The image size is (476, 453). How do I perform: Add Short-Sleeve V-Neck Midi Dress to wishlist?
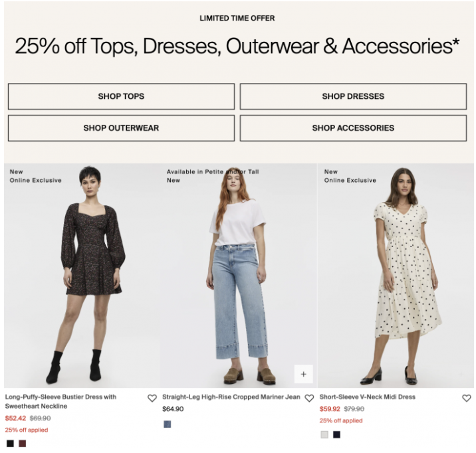click(466, 398)
